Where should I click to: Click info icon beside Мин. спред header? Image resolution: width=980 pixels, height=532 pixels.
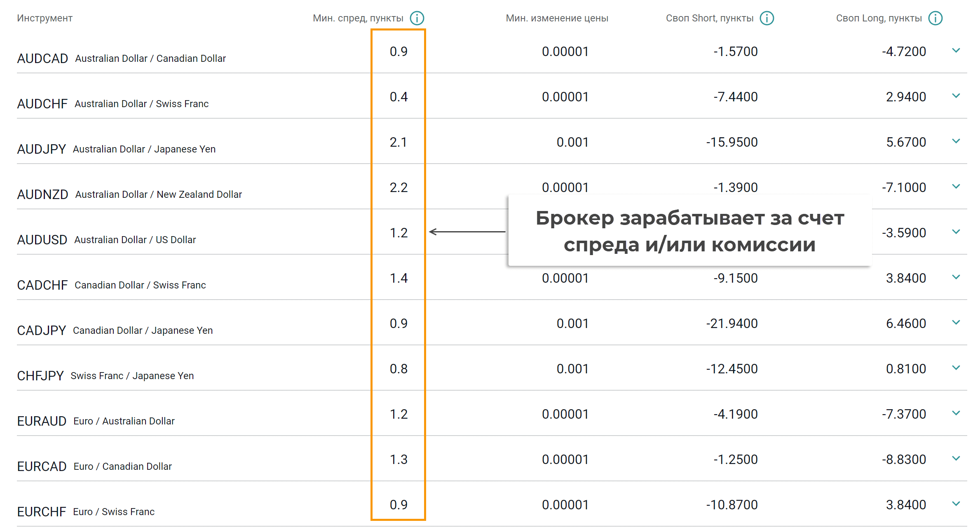coord(417,18)
